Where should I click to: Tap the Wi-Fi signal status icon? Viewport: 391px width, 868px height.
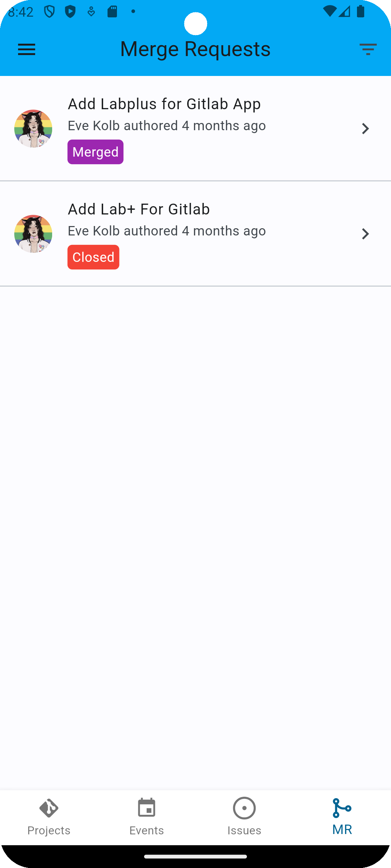pyautogui.click(x=329, y=11)
